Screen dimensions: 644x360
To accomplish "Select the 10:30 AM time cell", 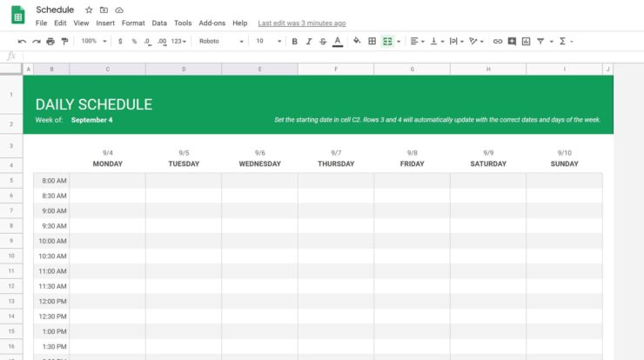I will [51, 257].
